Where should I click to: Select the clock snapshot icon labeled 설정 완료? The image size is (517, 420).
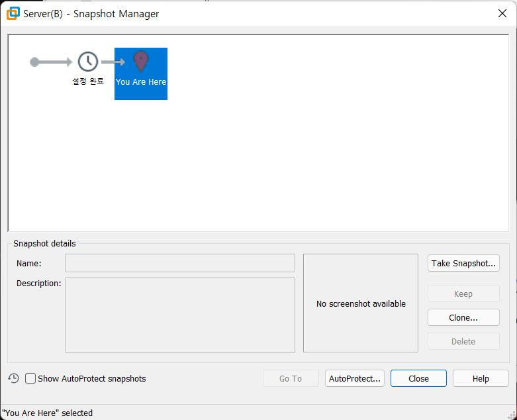pos(87,62)
